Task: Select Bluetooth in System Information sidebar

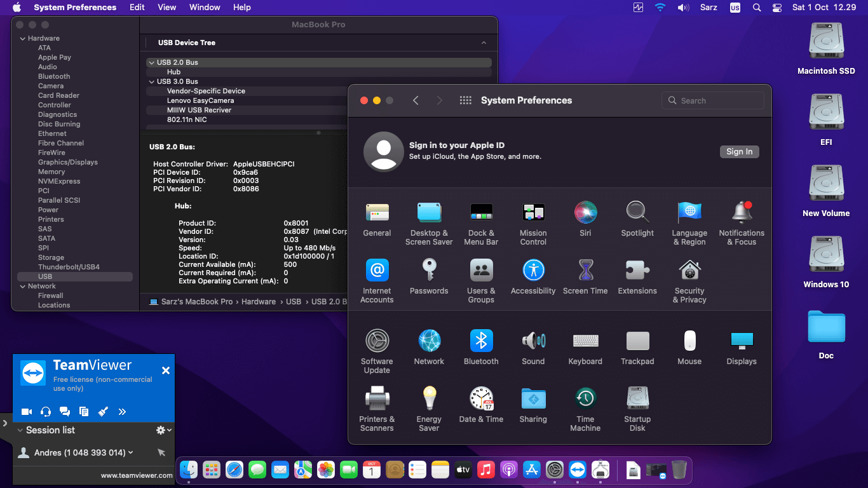Action: pos(54,76)
